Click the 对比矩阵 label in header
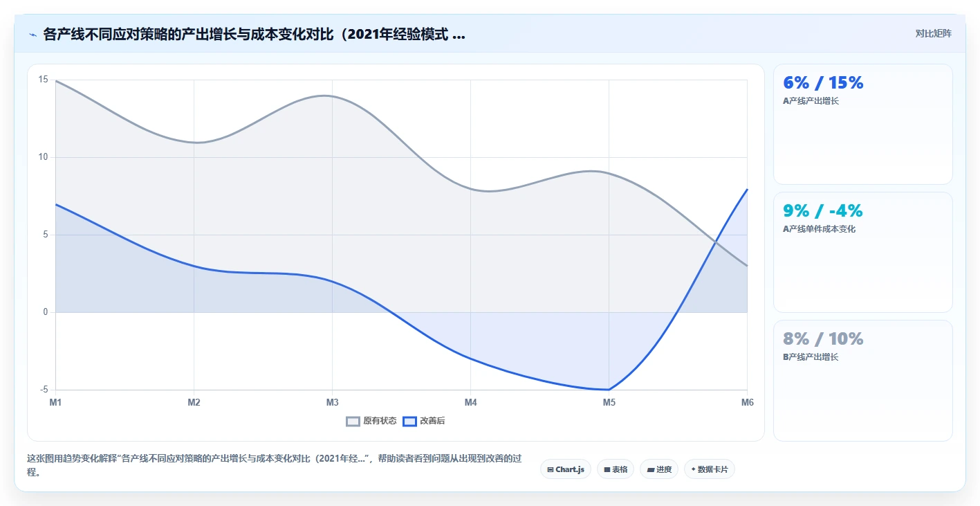Viewport: 980px width, 506px height. pyautogui.click(x=933, y=34)
